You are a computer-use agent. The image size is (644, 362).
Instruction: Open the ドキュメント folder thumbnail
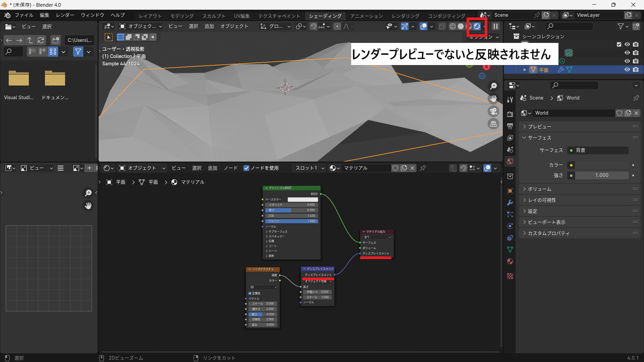point(55,79)
